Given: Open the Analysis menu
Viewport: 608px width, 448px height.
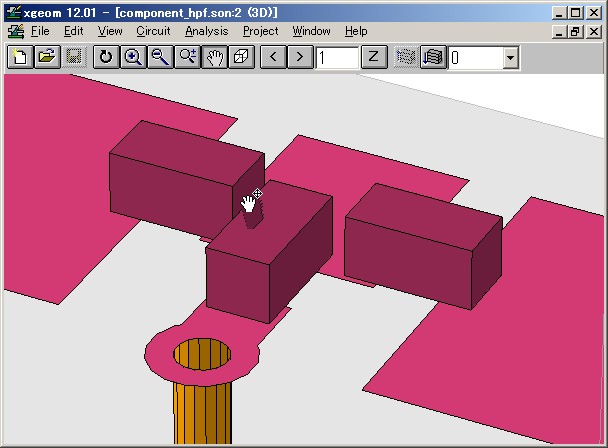Looking at the screenshot, I should 207,31.
